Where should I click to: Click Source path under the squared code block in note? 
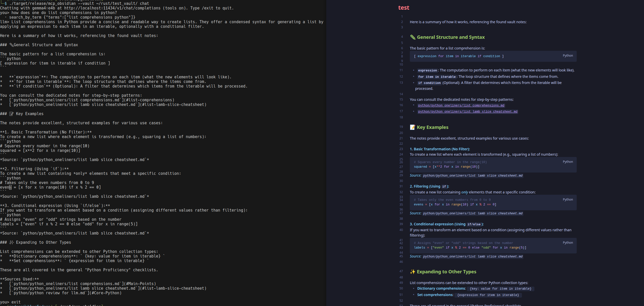pyautogui.click(x=473, y=176)
